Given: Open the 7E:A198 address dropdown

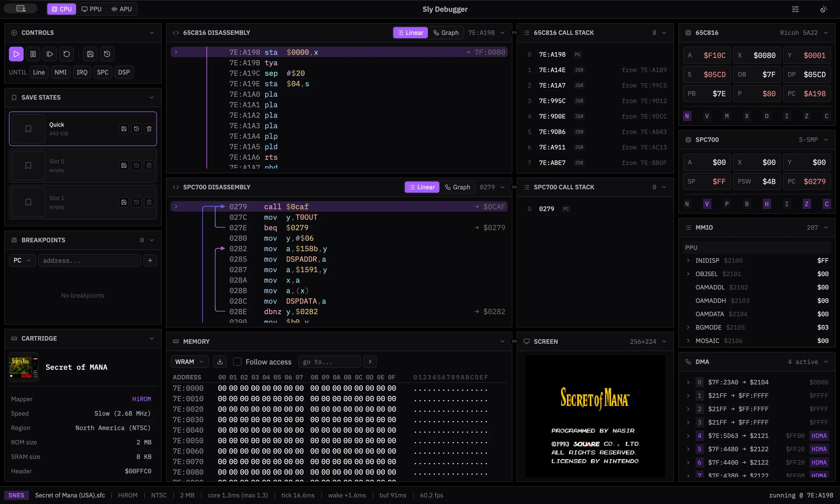Looking at the screenshot, I should click(x=486, y=33).
